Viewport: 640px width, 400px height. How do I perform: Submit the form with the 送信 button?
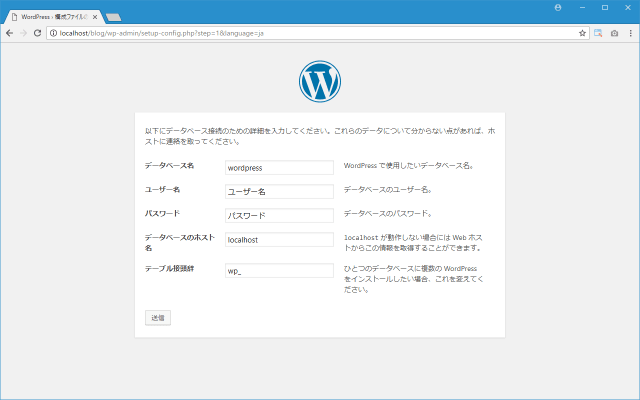tap(158, 318)
